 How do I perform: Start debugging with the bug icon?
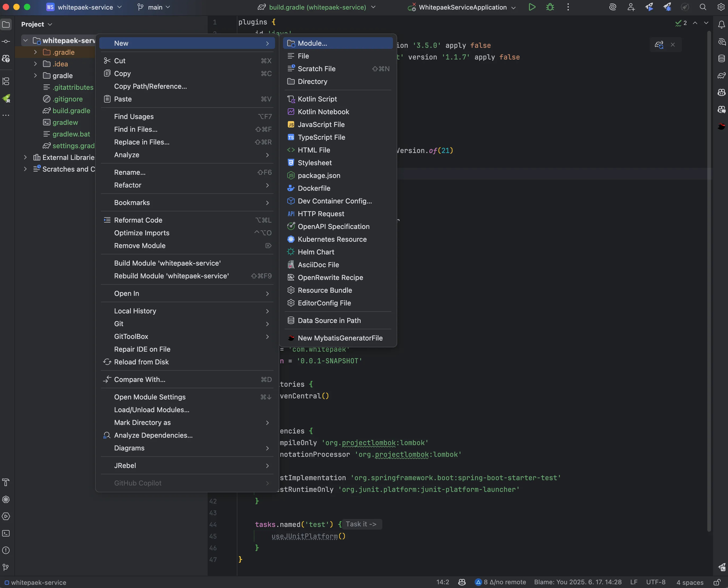[550, 7]
